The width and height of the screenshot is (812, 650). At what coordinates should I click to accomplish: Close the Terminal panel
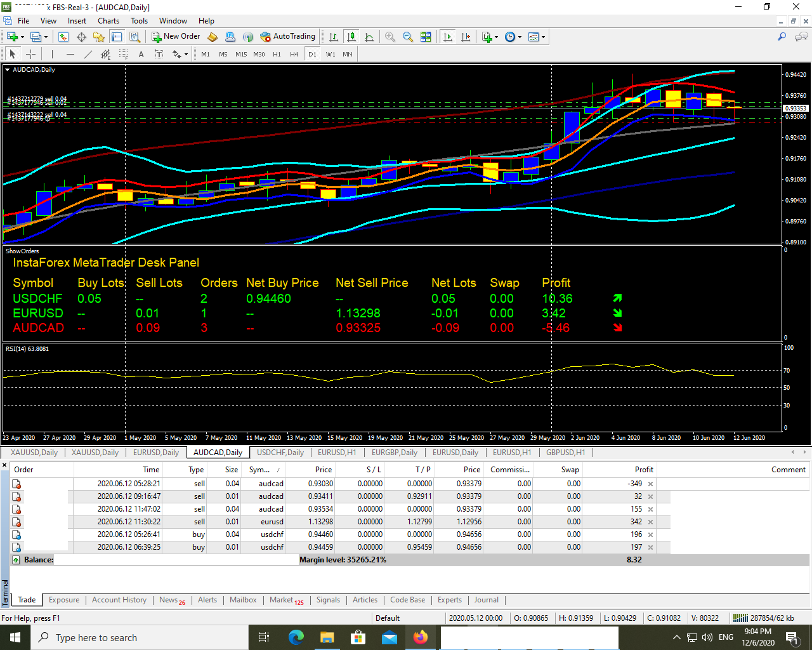(x=4, y=465)
